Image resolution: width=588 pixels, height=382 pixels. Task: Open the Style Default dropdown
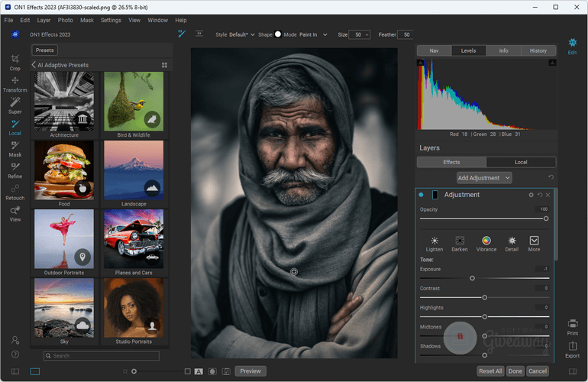(x=242, y=34)
